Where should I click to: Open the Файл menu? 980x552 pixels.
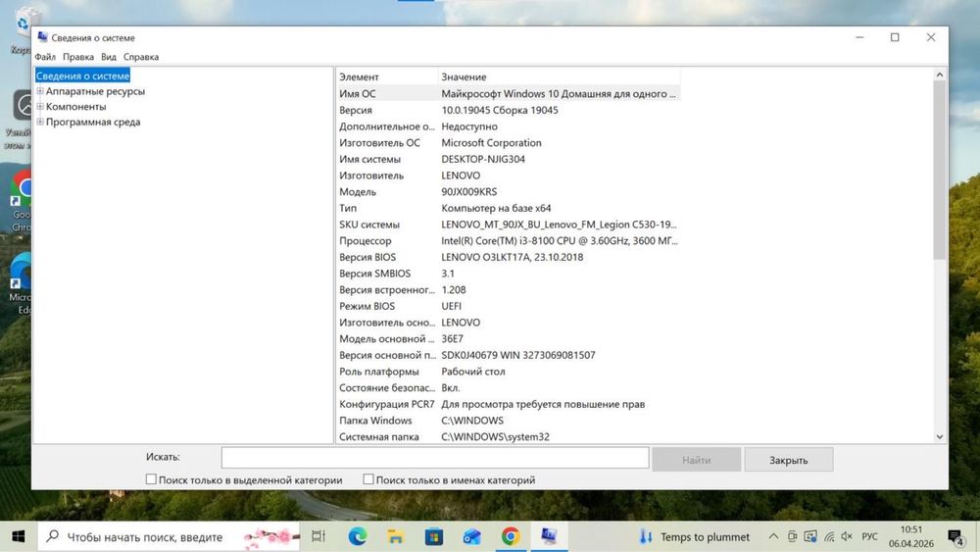(45, 57)
